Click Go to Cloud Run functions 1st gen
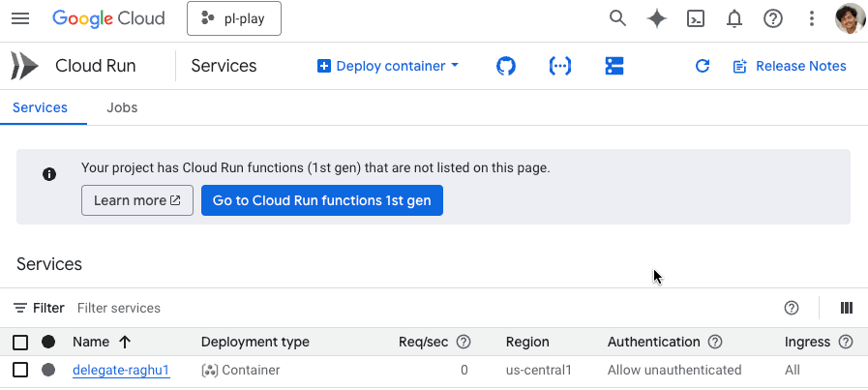 point(321,200)
